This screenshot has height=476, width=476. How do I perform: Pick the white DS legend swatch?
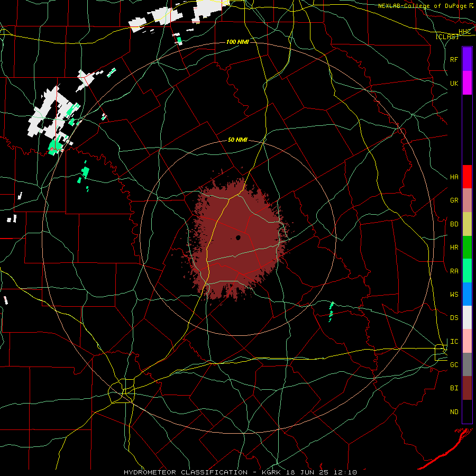[x=467, y=317]
